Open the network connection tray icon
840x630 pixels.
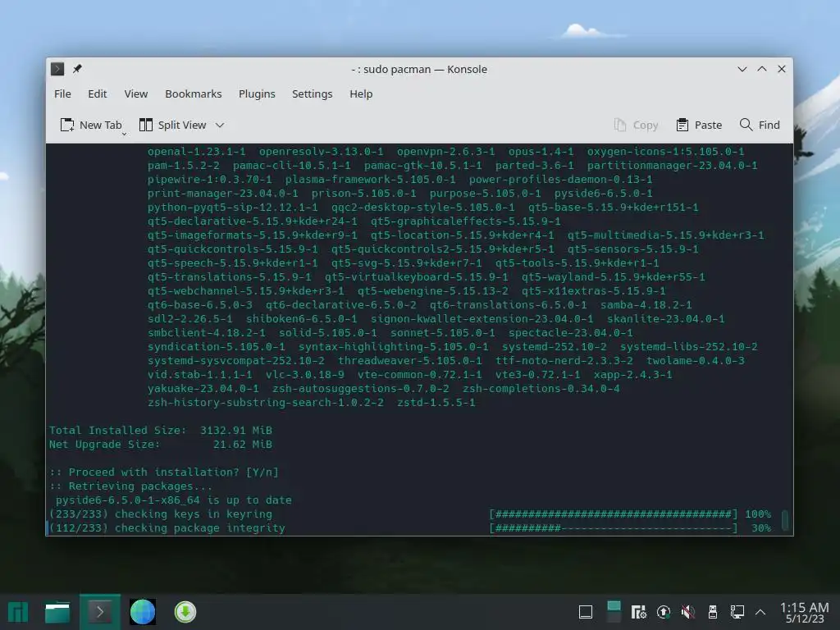[737, 612]
